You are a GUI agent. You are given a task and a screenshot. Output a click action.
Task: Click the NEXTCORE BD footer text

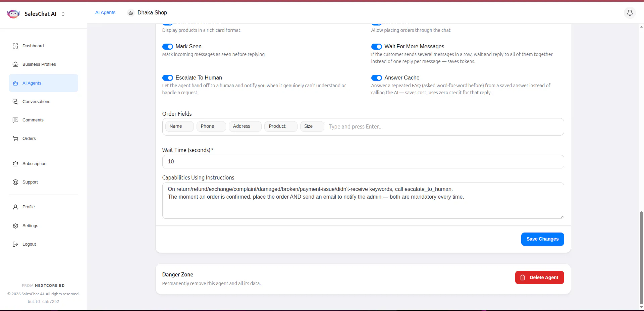50,286
